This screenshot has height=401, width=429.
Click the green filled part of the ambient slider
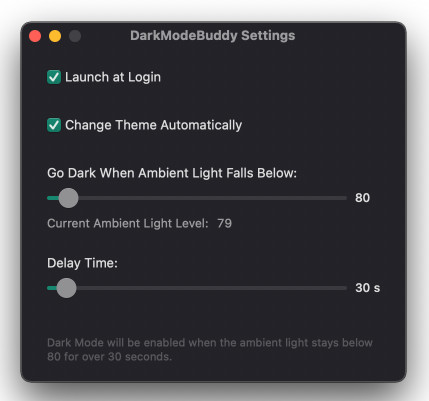(53, 198)
